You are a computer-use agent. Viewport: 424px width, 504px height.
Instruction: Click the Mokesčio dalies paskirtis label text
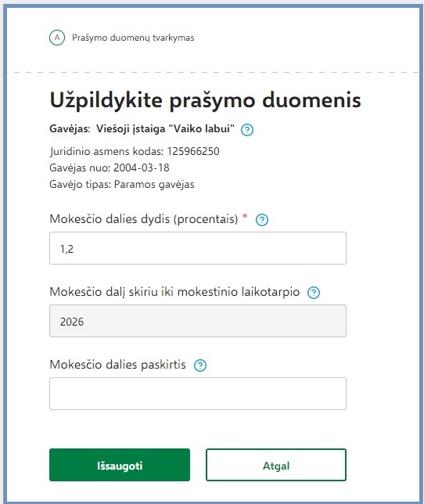click(117, 365)
